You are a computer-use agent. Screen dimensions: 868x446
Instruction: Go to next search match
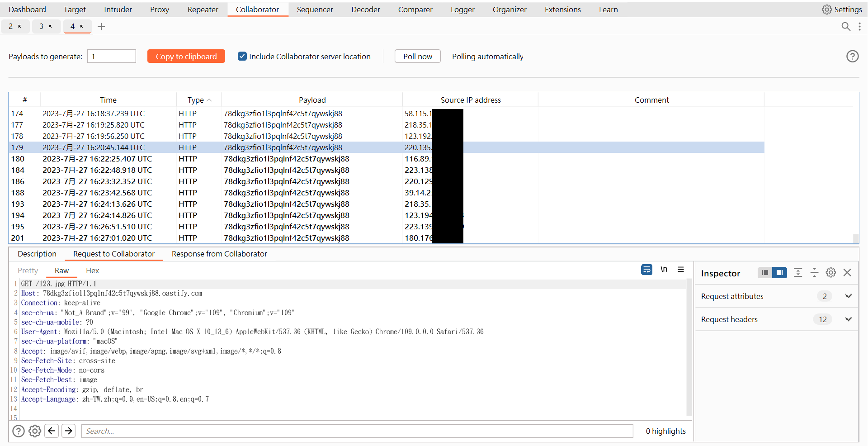pos(69,431)
